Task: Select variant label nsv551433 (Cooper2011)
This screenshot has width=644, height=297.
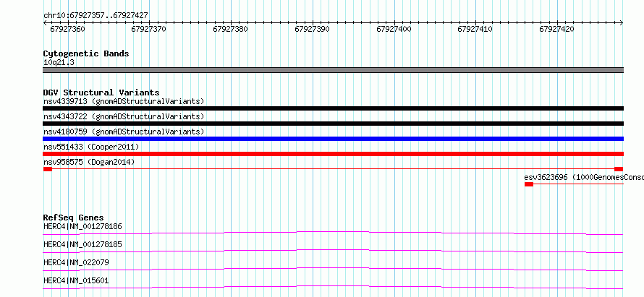Action: (91, 147)
